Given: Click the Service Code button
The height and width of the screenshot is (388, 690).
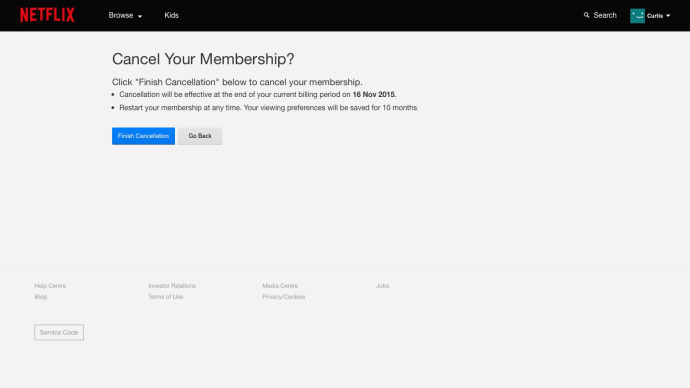Looking at the screenshot, I should [x=59, y=333].
